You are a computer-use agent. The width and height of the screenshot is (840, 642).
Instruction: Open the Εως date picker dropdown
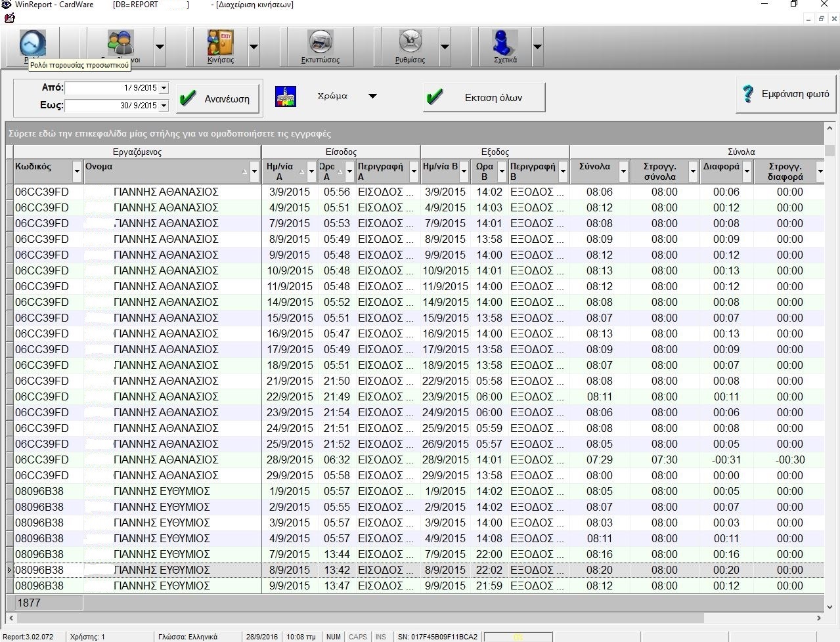[x=164, y=106]
